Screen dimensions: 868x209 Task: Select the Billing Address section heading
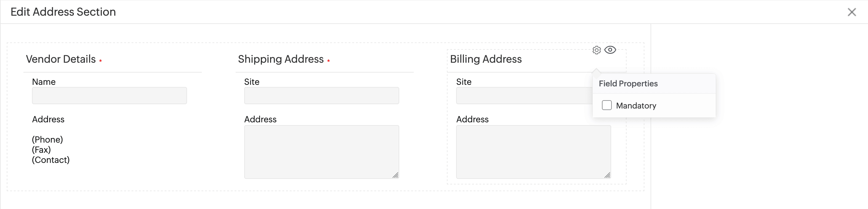click(486, 59)
